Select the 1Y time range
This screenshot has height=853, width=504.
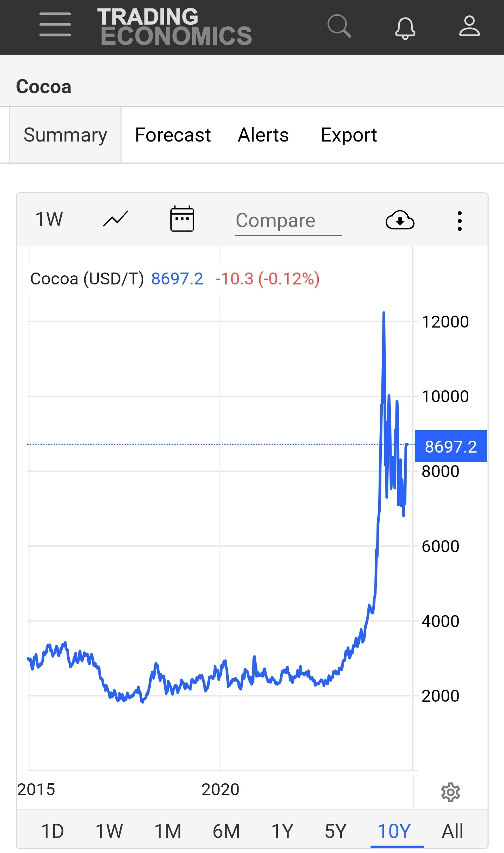tap(282, 831)
